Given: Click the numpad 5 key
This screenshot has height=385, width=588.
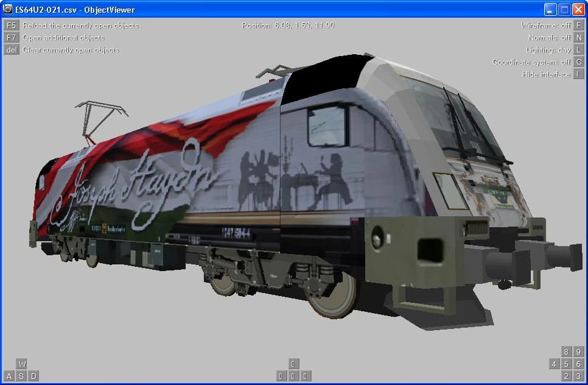Looking at the screenshot, I should (x=566, y=364).
